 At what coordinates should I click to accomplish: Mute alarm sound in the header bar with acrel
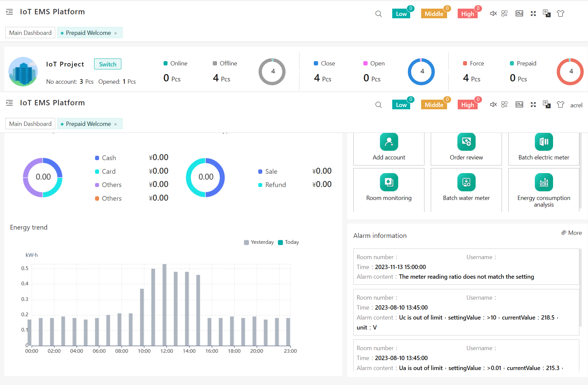(x=493, y=105)
